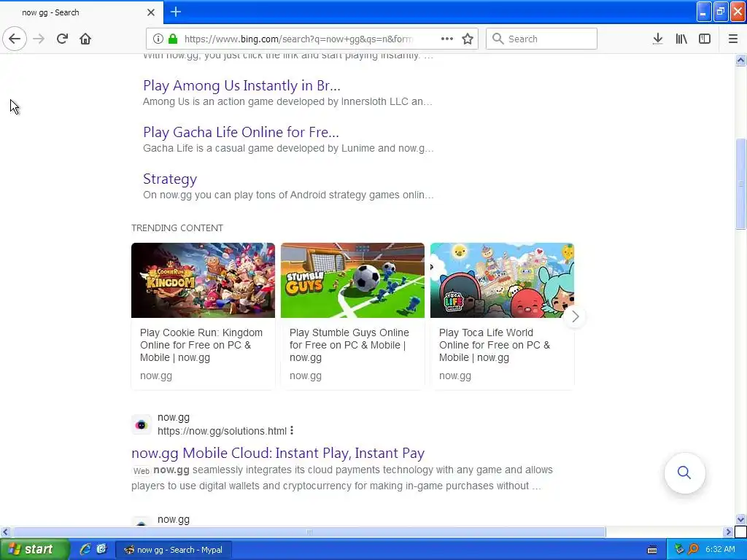Click the orange magnifier tray icon
This screenshot has height=560, width=747.
click(693, 550)
